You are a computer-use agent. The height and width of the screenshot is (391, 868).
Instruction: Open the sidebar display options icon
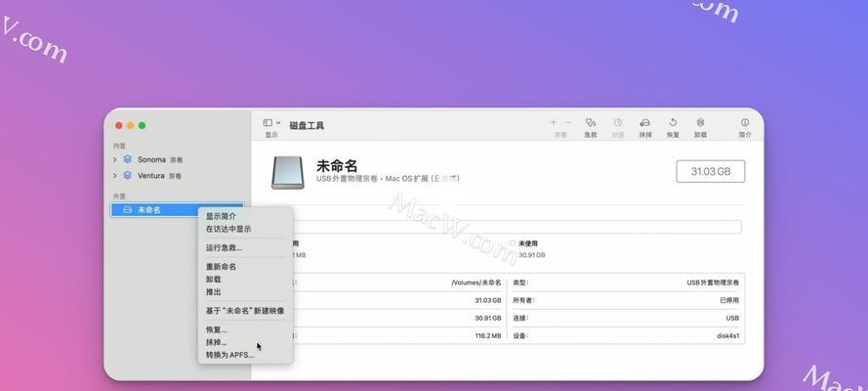point(268,122)
